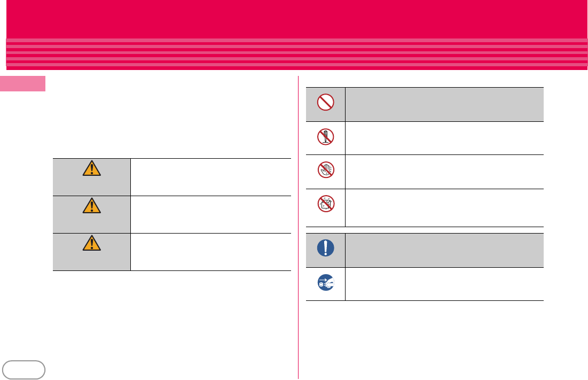Screen dimensions: 588x380
Task: Click the solid red header banner
Action: (297, 19)
